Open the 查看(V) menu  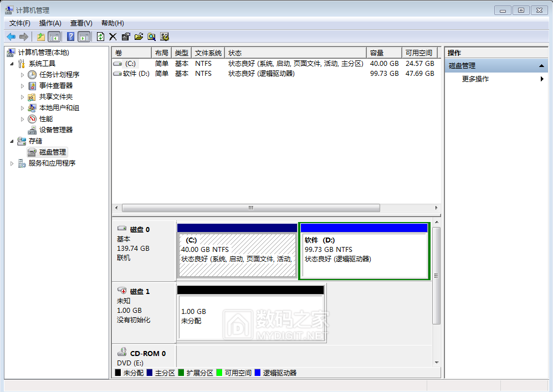click(x=81, y=23)
